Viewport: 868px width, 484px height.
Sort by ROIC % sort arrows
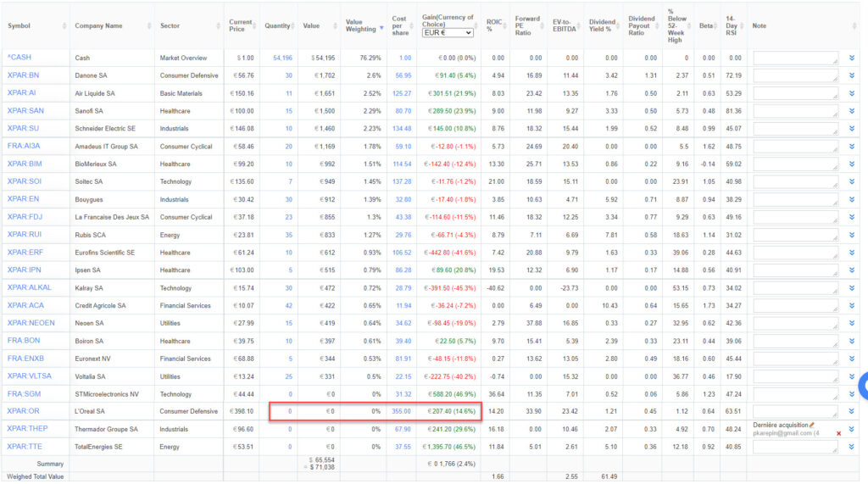504,26
